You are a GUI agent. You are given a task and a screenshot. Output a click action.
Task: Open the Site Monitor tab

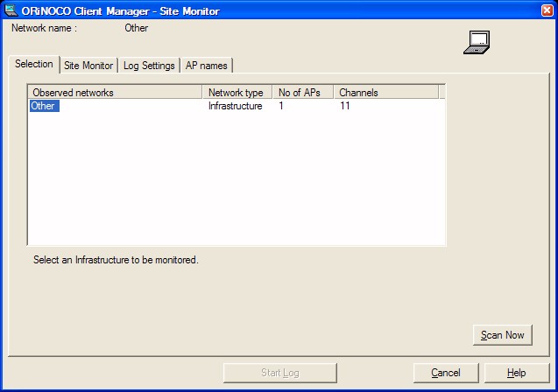[x=88, y=66]
